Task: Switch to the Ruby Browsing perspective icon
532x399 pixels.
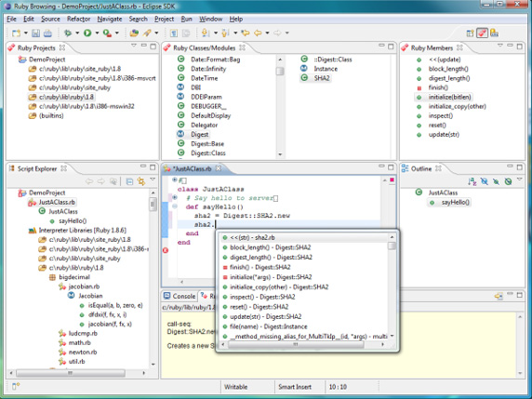Action: tap(482, 33)
